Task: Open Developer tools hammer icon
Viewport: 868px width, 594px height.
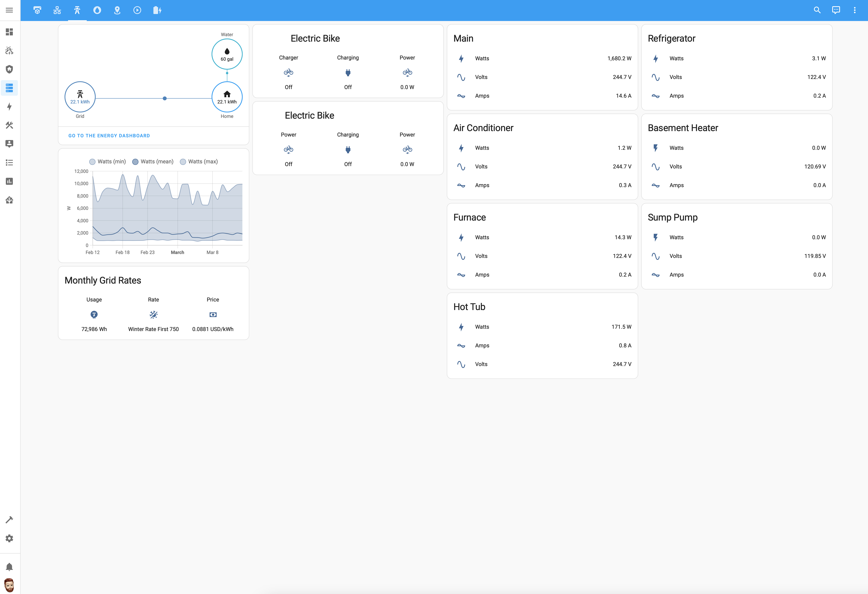Action: (x=9, y=520)
